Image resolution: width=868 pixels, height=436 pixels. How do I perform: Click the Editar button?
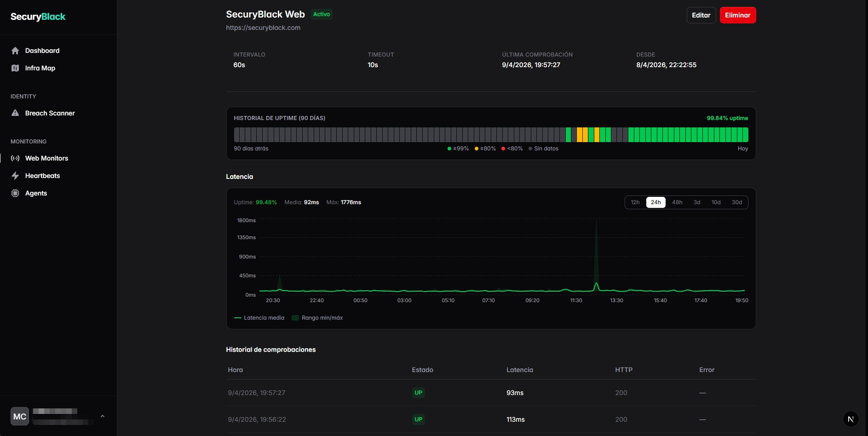701,15
